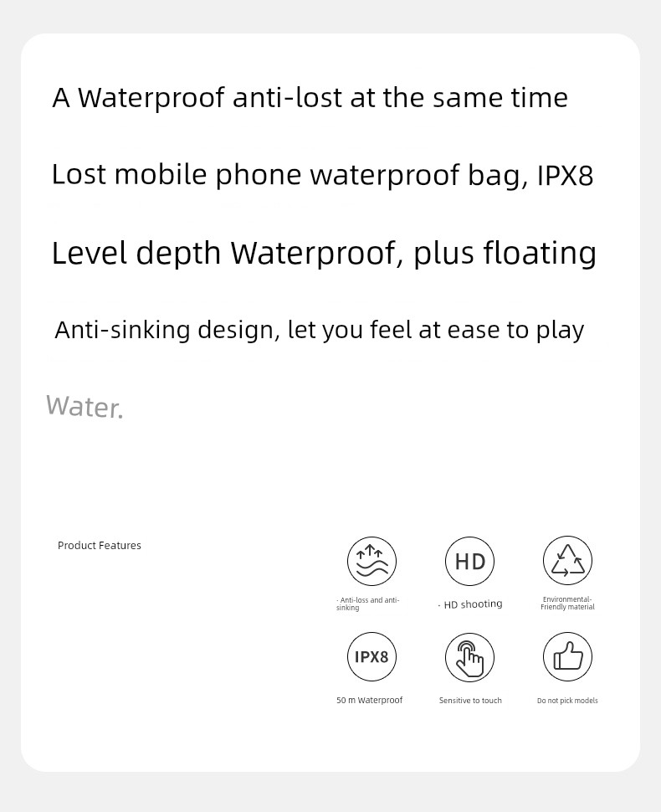Click the touch finger icon

click(469, 657)
